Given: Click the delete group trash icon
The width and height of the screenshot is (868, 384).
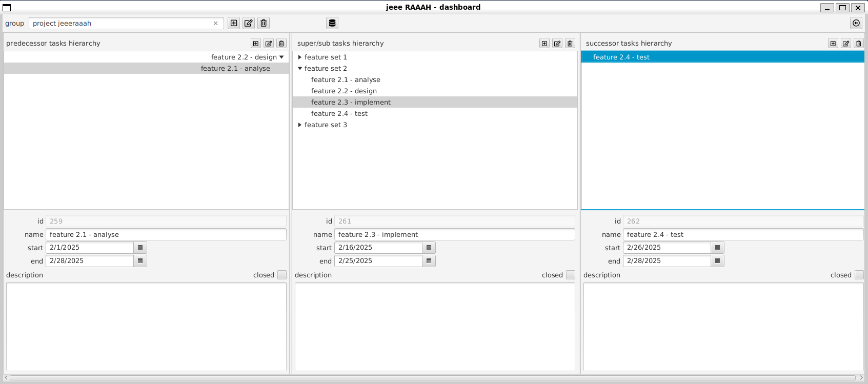Looking at the screenshot, I should 264,23.
